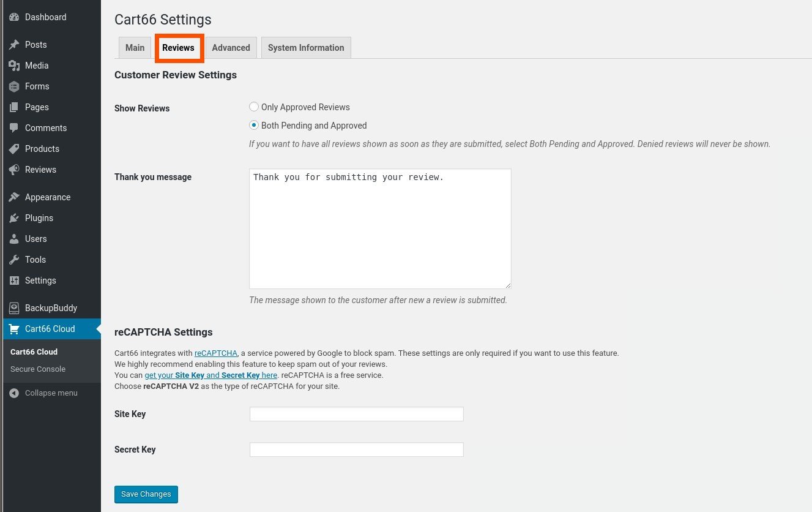Click the Tools wrench icon
812x512 pixels.
[14, 260]
